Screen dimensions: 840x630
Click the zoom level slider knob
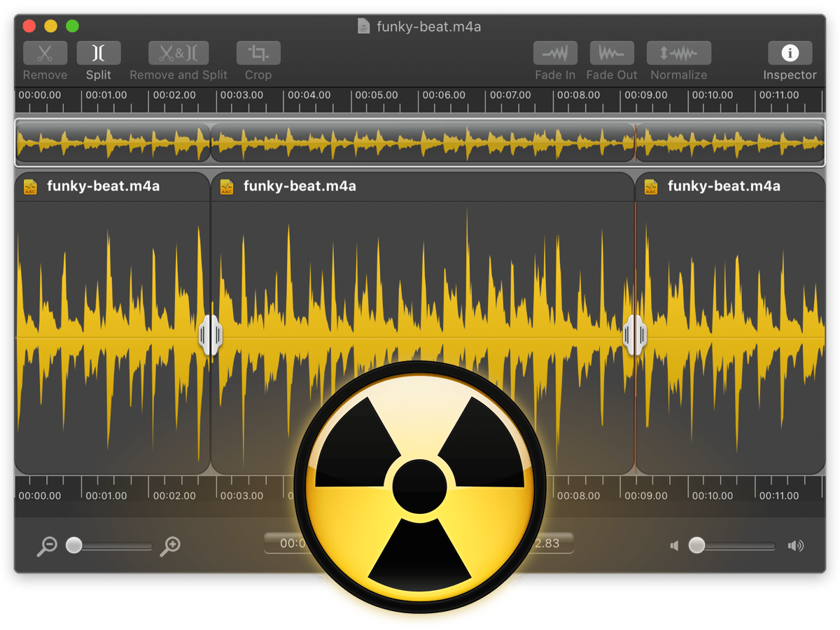[x=74, y=545]
